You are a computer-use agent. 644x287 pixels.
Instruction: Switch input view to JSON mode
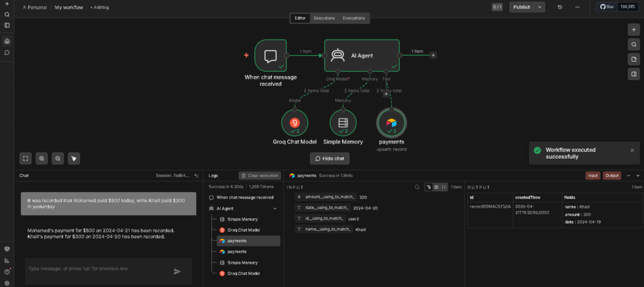pyautogui.click(x=443, y=187)
